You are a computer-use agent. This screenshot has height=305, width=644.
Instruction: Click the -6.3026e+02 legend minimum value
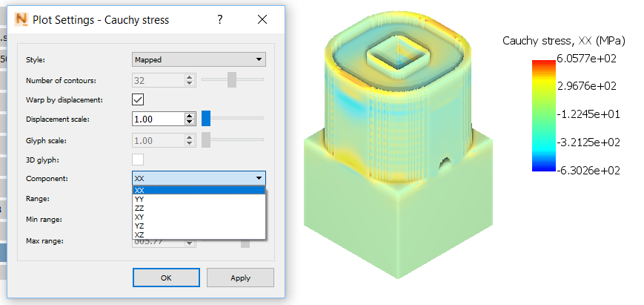click(588, 170)
